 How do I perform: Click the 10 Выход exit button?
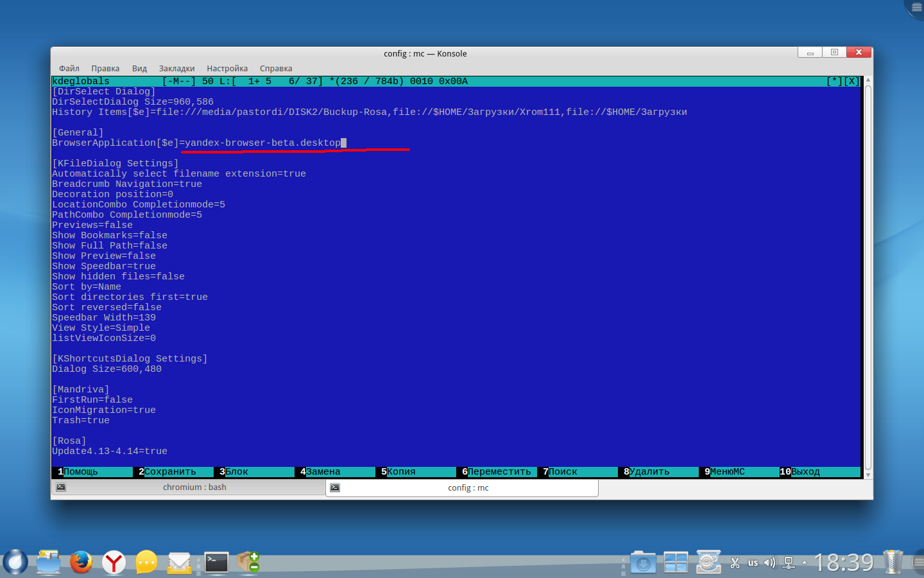click(x=820, y=471)
